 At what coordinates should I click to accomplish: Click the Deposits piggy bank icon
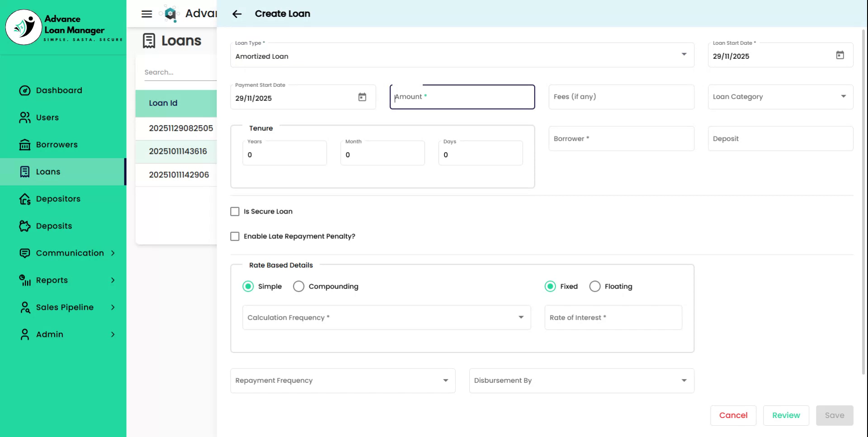click(x=25, y=226)
